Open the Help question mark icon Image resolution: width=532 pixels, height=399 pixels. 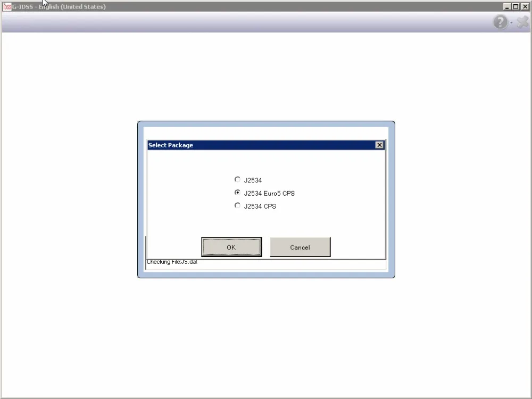(500, 22)
